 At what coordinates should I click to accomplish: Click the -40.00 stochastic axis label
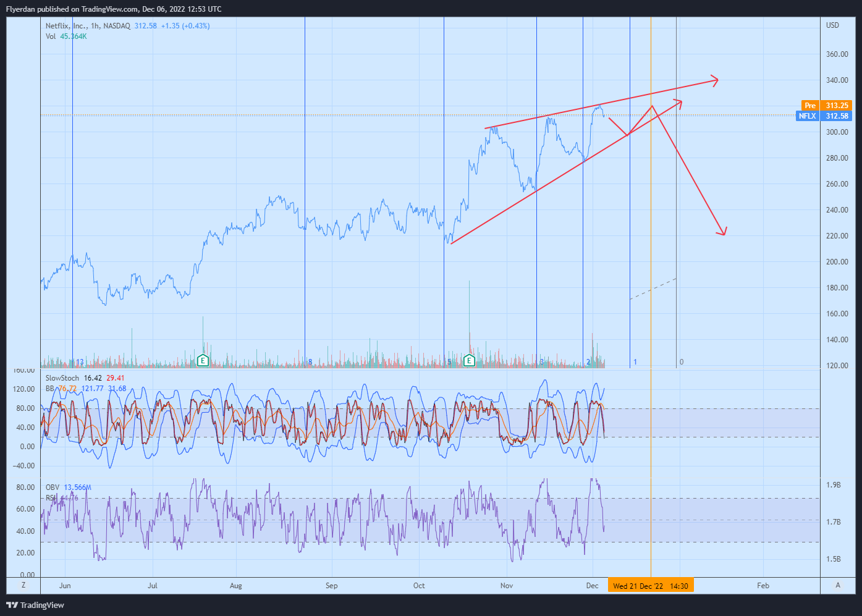coord(23,466)
